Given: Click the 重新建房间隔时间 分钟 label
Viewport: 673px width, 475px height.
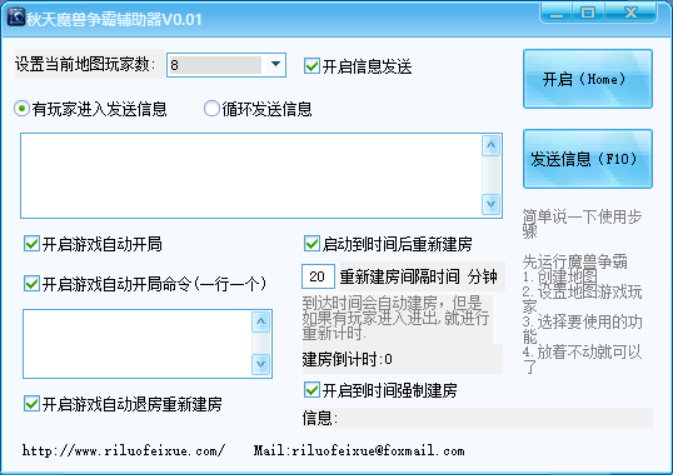Looking at the screenshot, I should pos(418,277).
